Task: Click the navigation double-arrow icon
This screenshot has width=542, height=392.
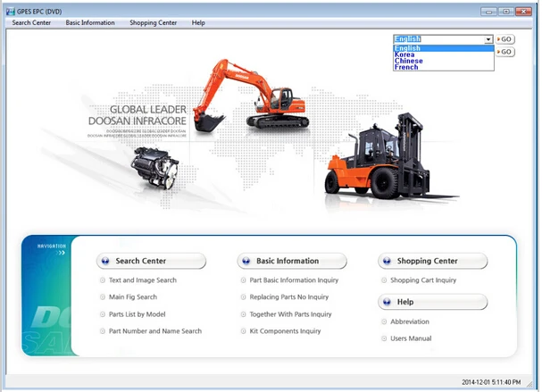Action: pos(62,253)
